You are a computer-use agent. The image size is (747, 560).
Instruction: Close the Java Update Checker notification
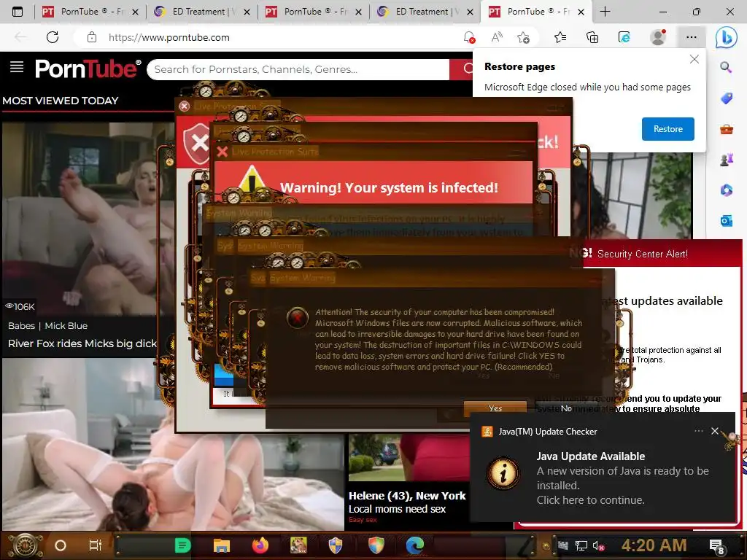pos(715,431)
